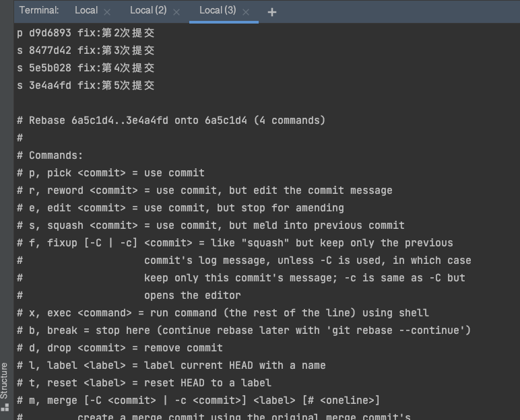The height and width of the screenshot is (420, 520).
Task: Close the first Local terminal tab
Action: [x=110, y=11]
